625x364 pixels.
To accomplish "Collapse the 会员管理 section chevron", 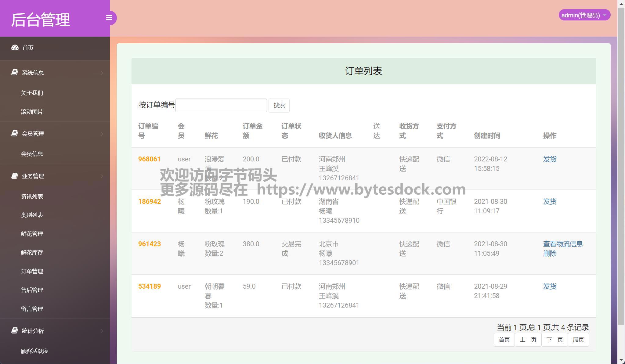I will 102,134.
